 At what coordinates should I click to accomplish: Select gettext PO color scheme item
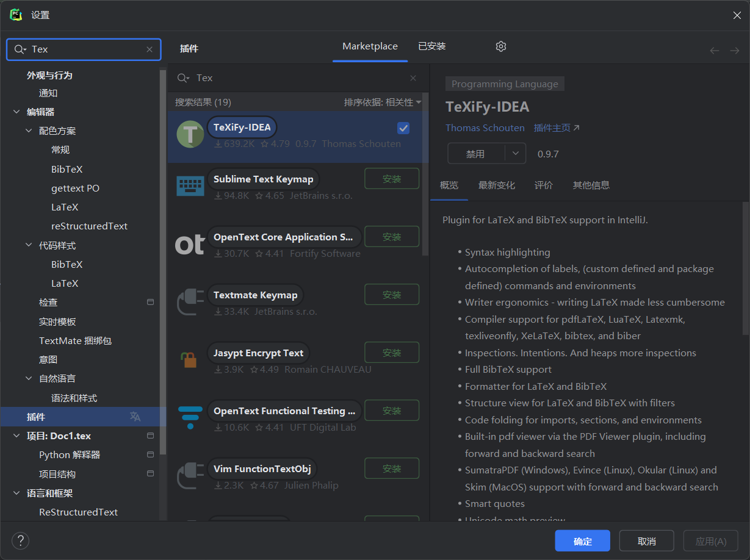click(75, 188)
